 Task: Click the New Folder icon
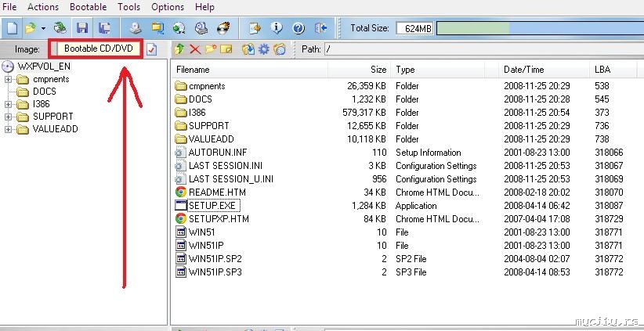point(210,49)
